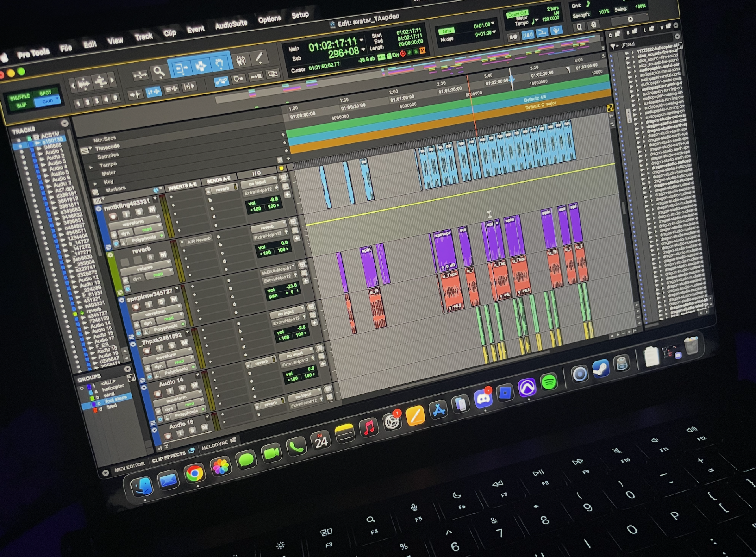Open Spotify from the dock

pos(549,382)
